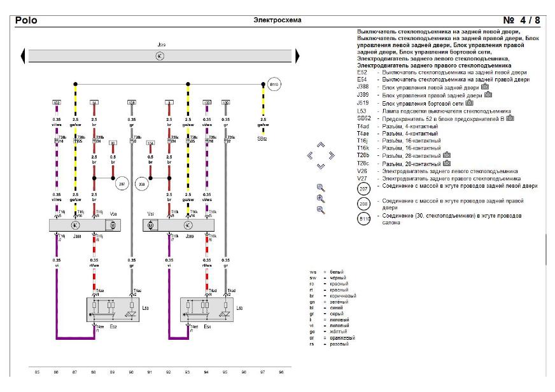Go to previous page using left black arrow
This screenshot has width=555, height=392.
24,56
